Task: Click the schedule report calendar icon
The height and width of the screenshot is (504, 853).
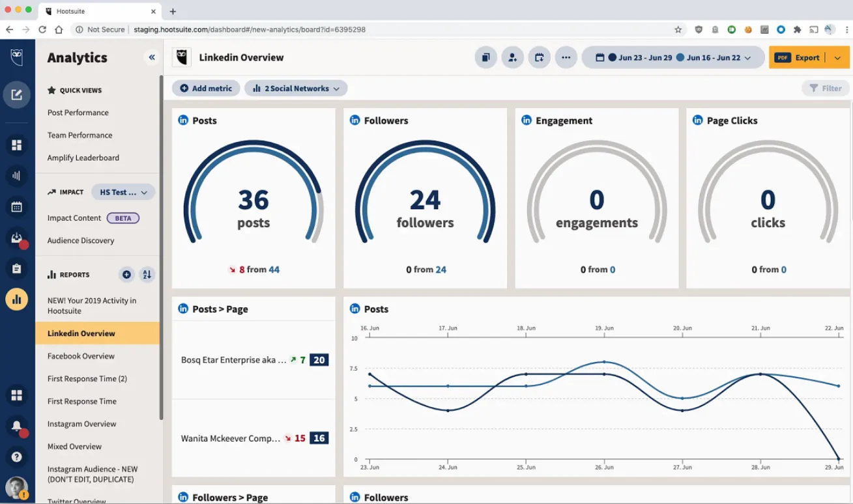Action: coord(539,57)
